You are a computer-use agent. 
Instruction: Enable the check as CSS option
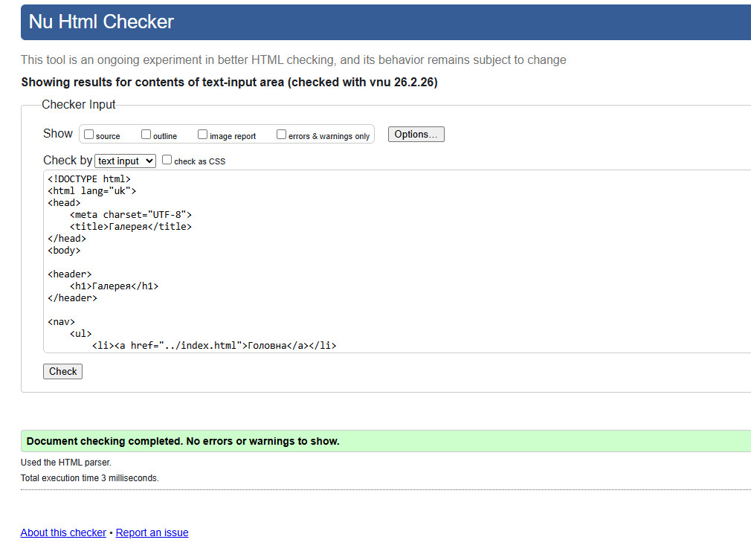[167, 160]
